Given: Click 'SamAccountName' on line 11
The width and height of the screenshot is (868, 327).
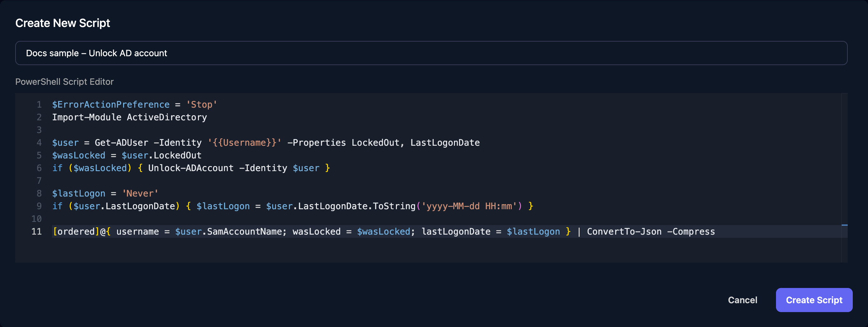Looking at the screenshot, I should [x=244, y=231].
